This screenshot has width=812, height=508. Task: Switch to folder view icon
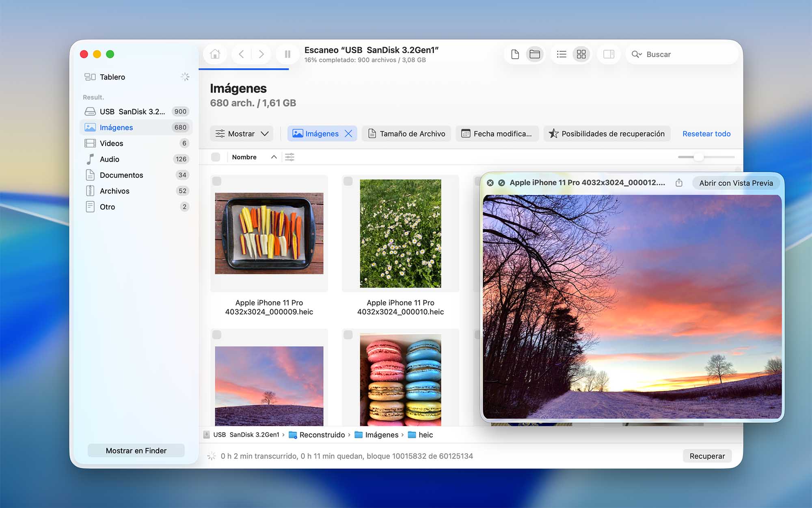pyautogui.click(x=535, y=54)
